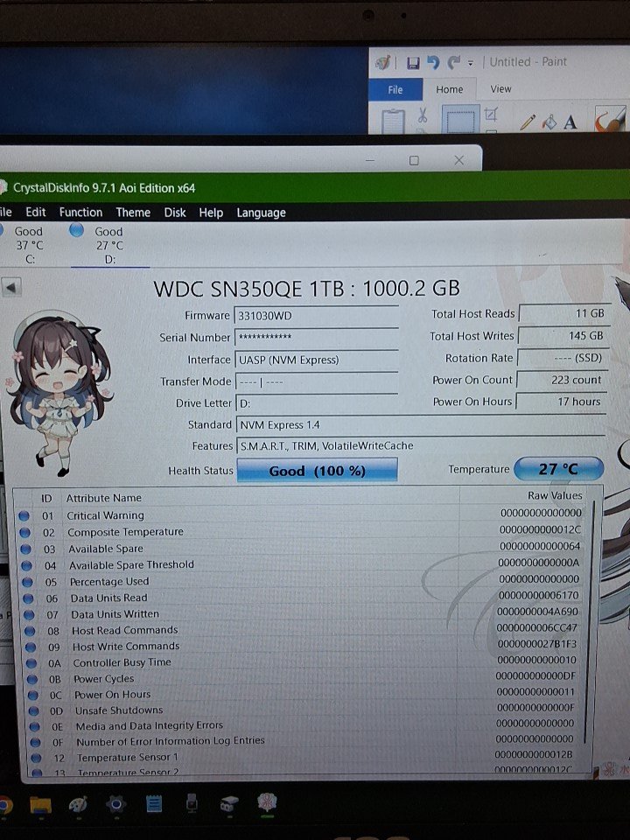Viewport: 630px width, 840px height.
Task: Click the Firmware field 331030WD
Action: (x=316, y=316)
